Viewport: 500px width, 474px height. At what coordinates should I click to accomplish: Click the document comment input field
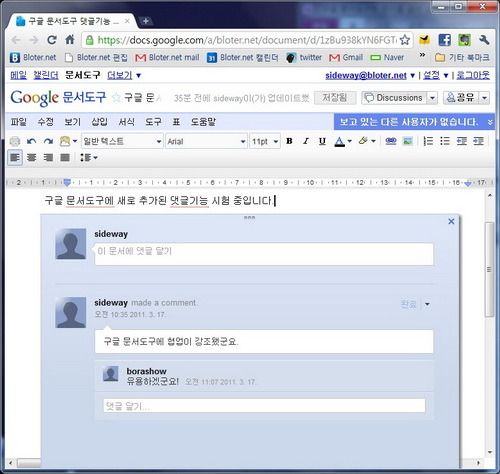click(x=264, y=254)
